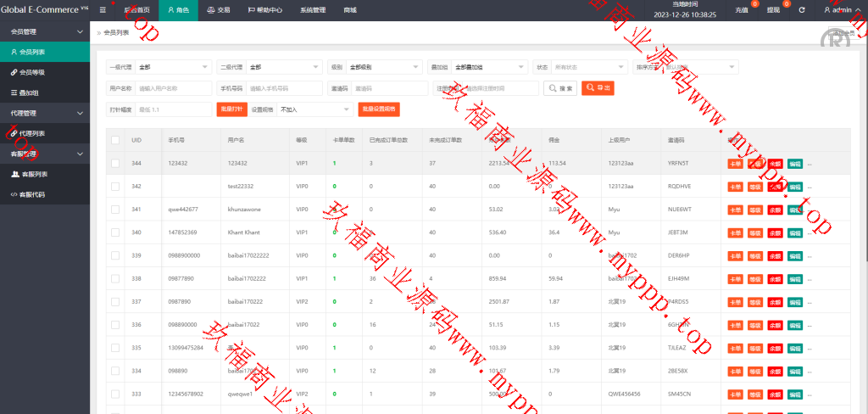Click the 搜索 search button
The image size is (868, 414).
pos(560,88)
